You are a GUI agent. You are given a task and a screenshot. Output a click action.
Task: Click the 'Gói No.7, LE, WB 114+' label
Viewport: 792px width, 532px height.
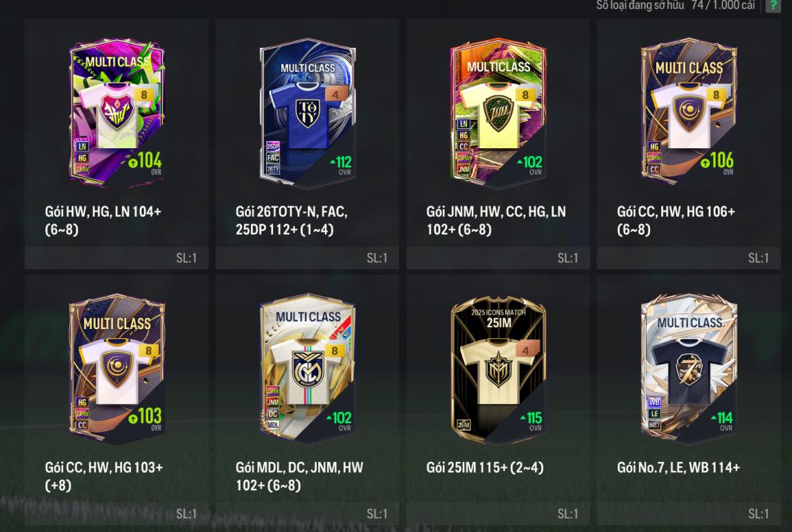(x=678, y=468)
